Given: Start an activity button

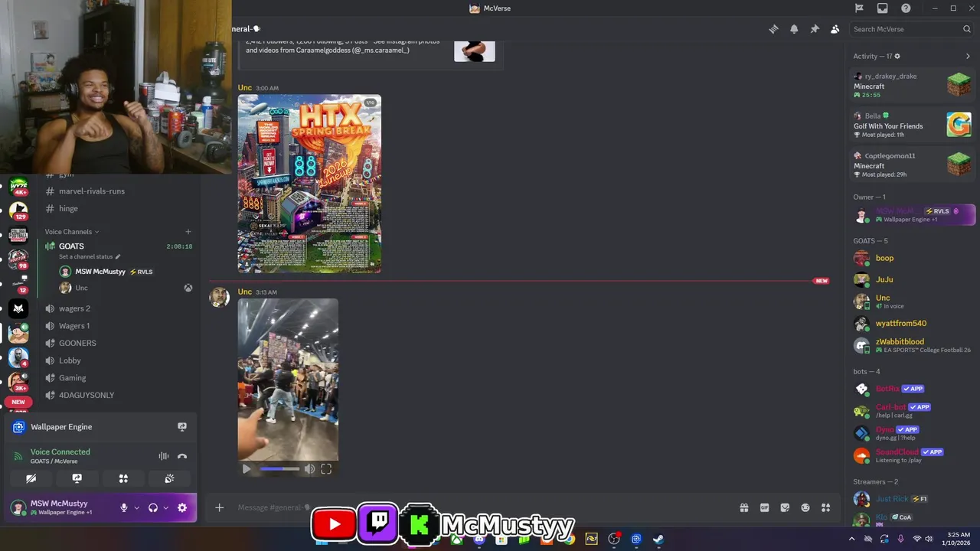Looking at the screenshot, I should [123, 478].
